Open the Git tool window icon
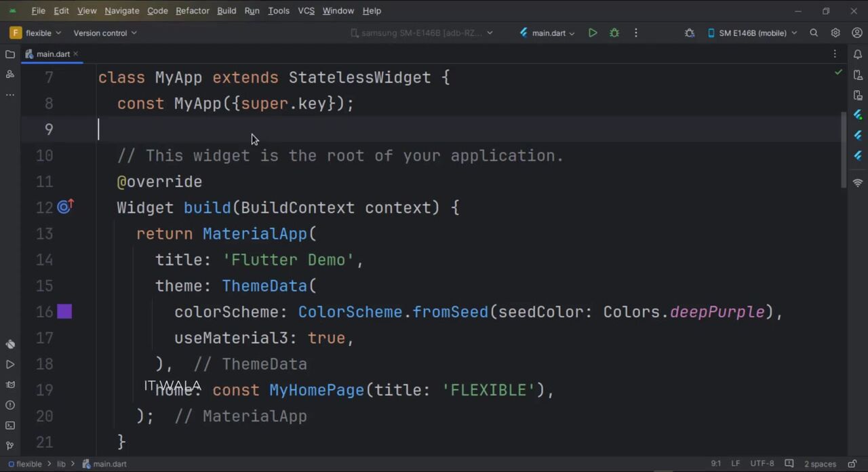This screenshot has width=868, height=472. point(10,446)
